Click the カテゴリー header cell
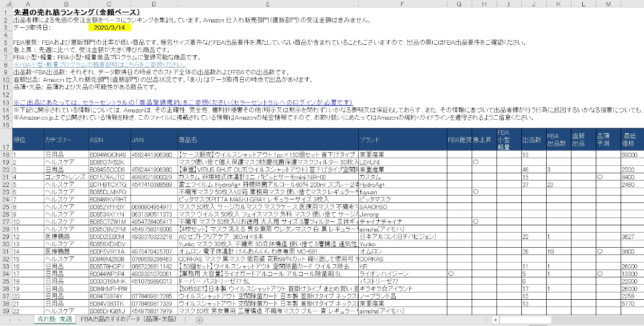 coord(66,140)
